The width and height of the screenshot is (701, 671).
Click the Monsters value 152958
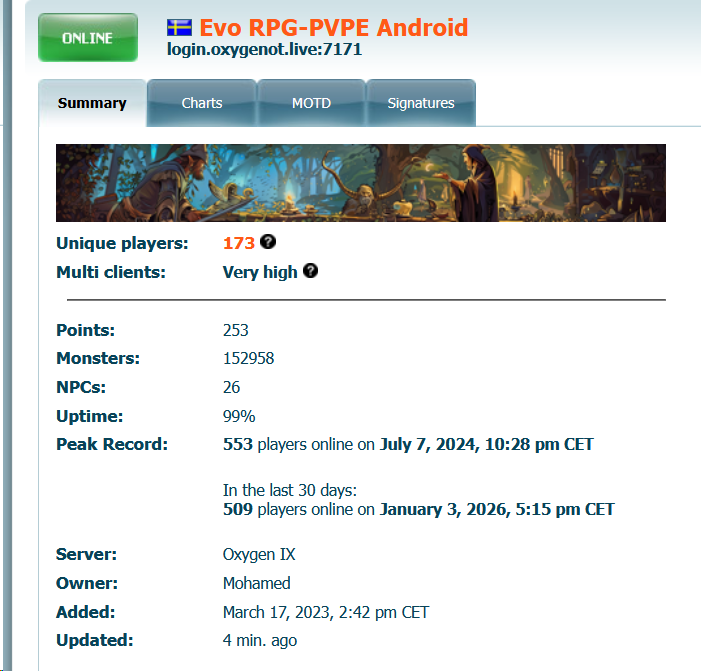click(249, 359)
